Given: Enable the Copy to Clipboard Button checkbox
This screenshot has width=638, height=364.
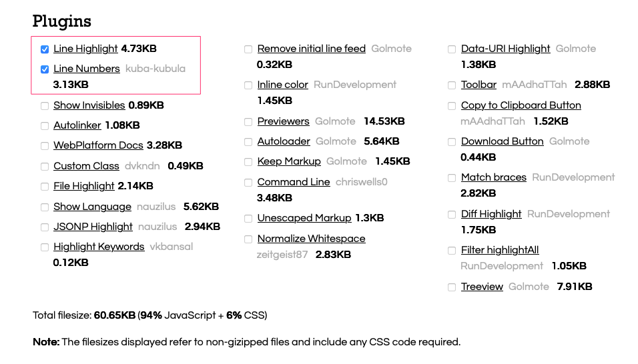Looking at the screenshot, I should [x=452, y=106].
